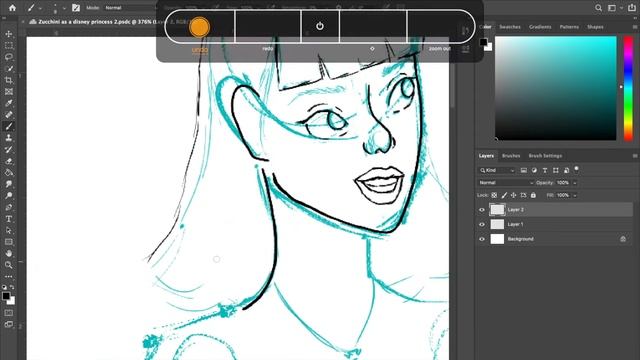Open the Opacity slider arrow
Image resolution: width=640 pixels, height=360 pixels.
click(x=575, y=183)
